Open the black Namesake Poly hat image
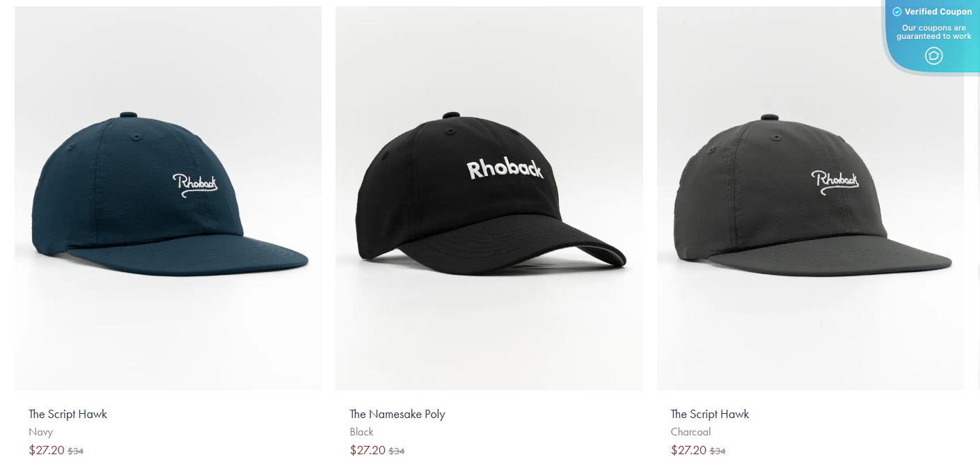 point(489,198)
